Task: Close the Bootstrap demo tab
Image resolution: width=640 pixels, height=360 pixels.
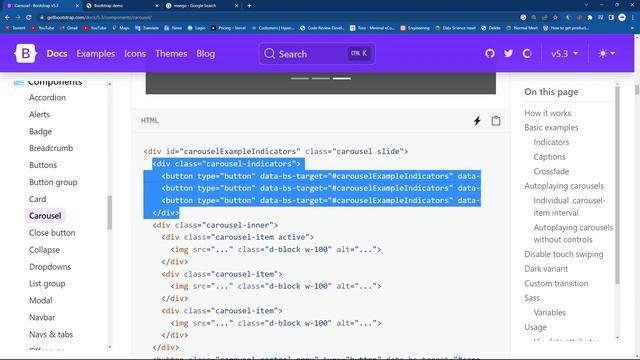Action: [x=157, y=6]
